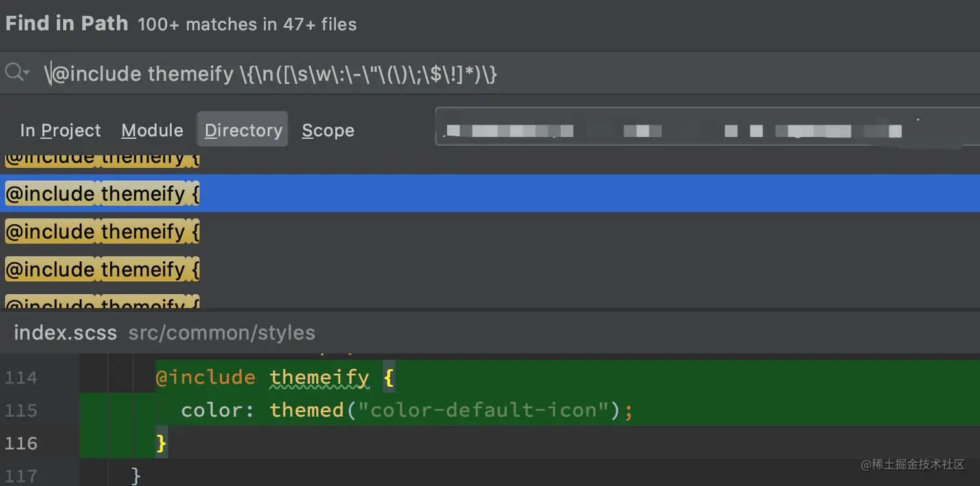Click line number 114 in the gutter
Viewport: 980px width, 486px height.
tap(21, 378)
